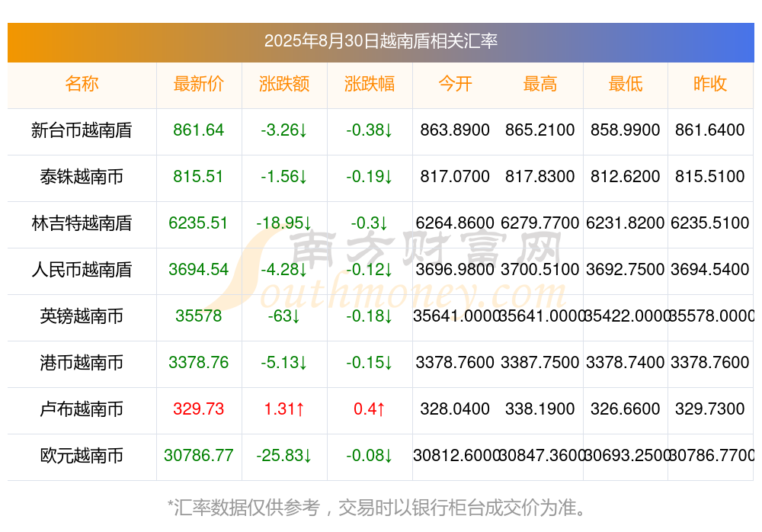Click high value 3387.7500
Screen dimensions: 762x532
coord(540,362)
